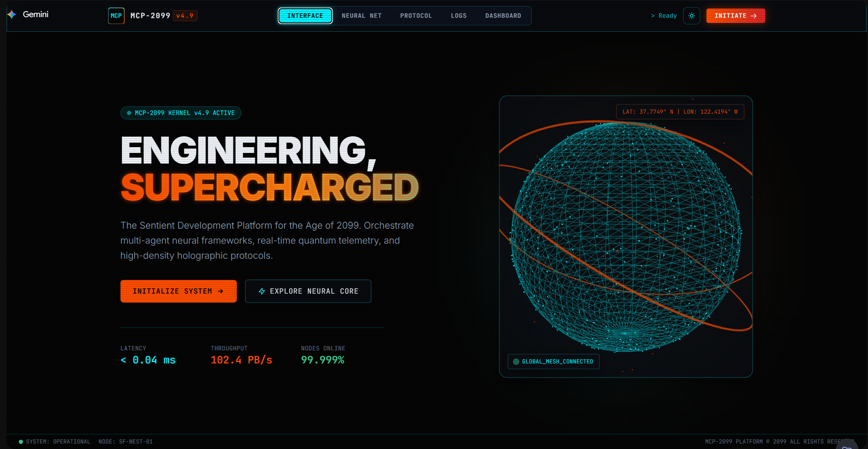The width and height of the screenshot is (868, 449).
Task: Click the Sentient Development Platform description paragraph
Action: [267, 241]
